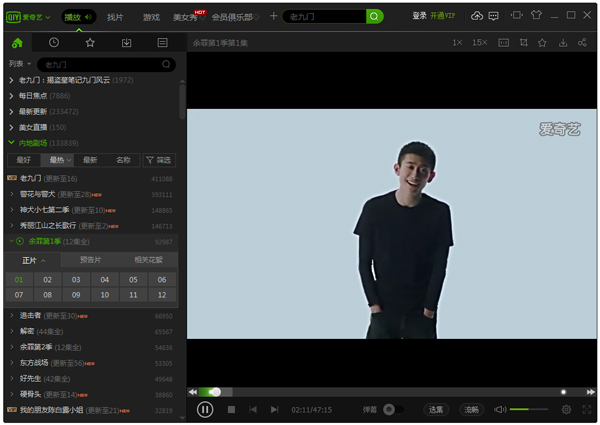Focus the top search field
The width and height of the screenshot is (600, 425).
click(324, 16)
